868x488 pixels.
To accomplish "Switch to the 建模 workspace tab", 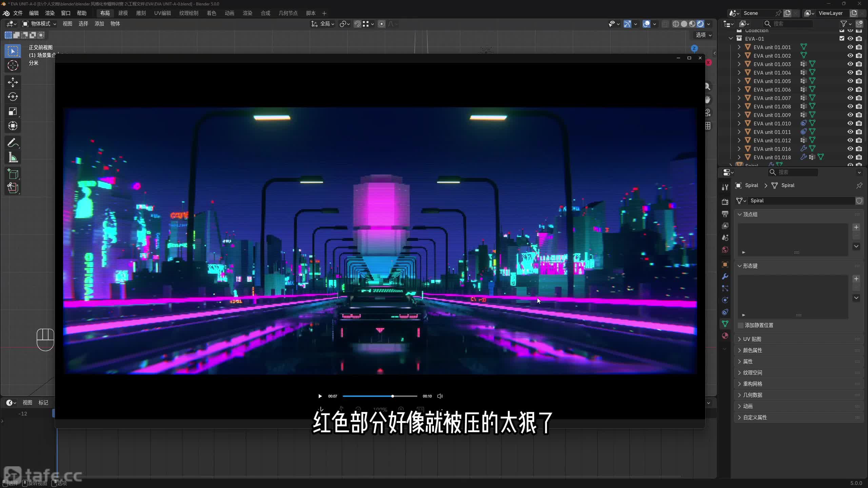I will pyautogui.click(x=123, y=13).
